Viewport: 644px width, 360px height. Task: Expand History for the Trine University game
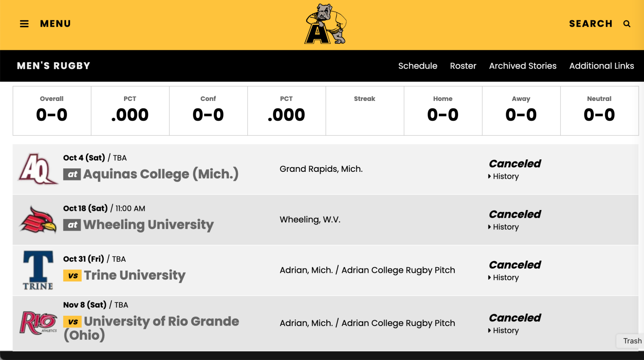(505, 278)
